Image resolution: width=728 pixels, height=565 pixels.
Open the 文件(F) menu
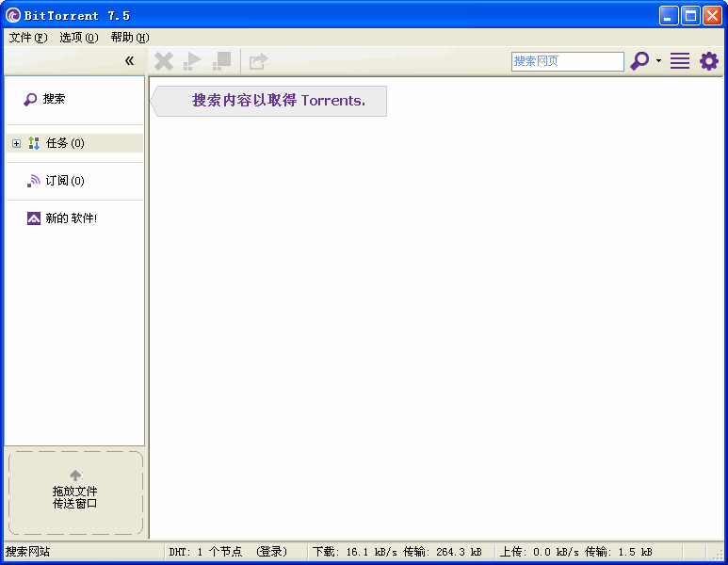point(28,37)
